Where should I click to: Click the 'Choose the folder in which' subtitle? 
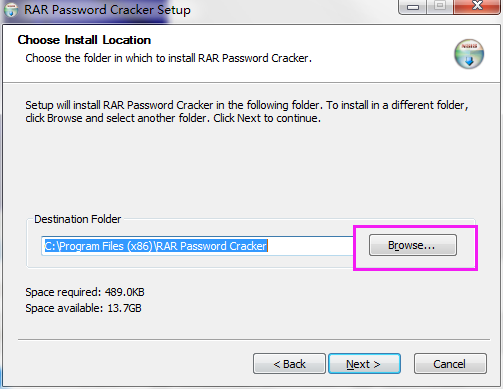tap(168, 58)
